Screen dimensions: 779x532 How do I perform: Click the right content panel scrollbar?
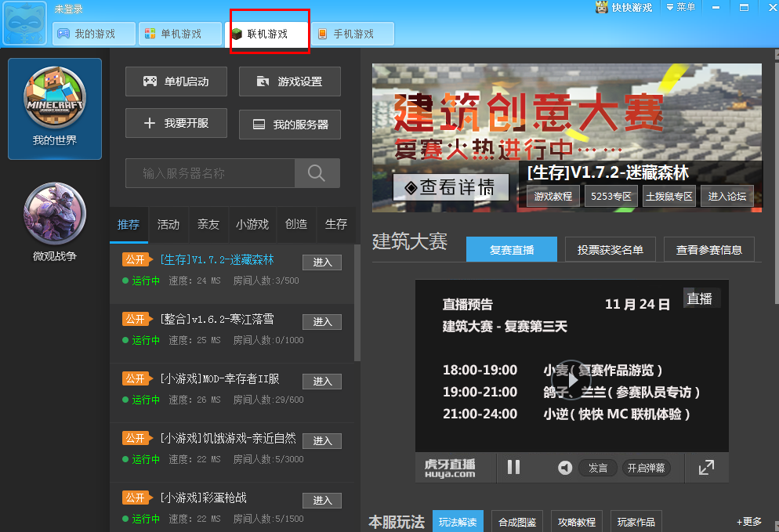tap(777, 181)
